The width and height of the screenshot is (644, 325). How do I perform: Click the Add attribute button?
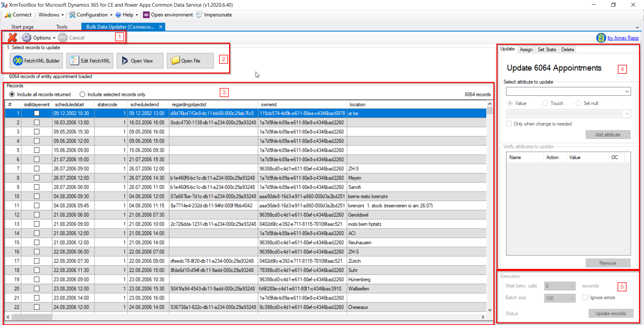point(608,135)
